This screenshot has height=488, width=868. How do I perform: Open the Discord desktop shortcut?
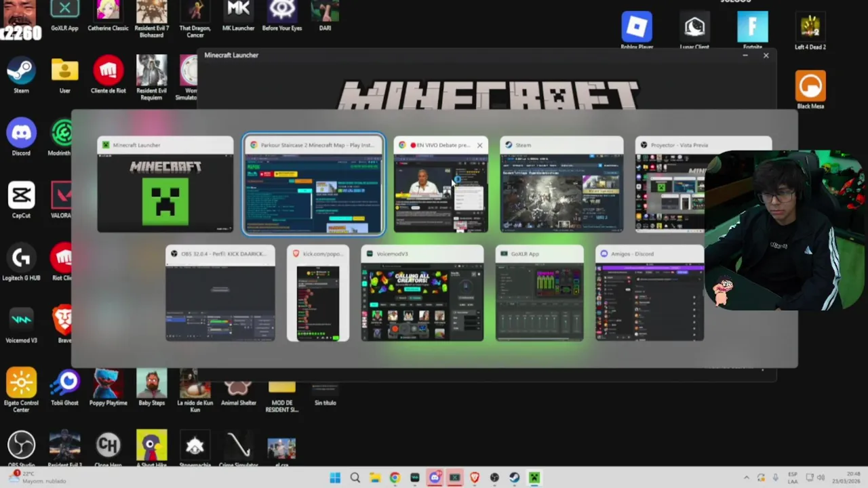point(21,138)
